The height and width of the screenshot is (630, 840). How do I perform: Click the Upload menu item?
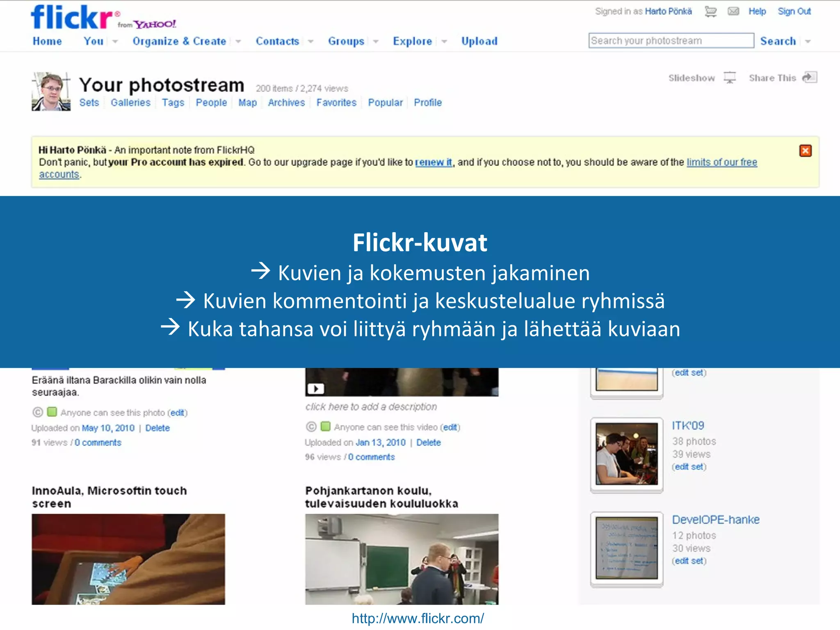pyautogui.click(x=479, y=41)
